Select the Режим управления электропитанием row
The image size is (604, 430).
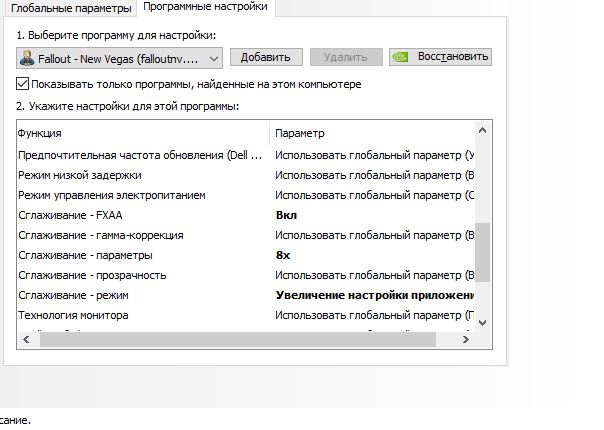pos(246,195)
